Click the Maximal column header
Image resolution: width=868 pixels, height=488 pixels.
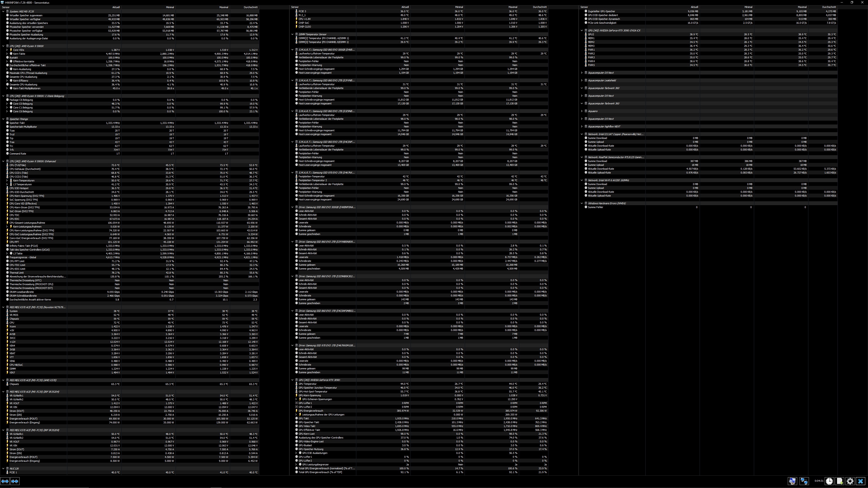click(x=224, y=7)
